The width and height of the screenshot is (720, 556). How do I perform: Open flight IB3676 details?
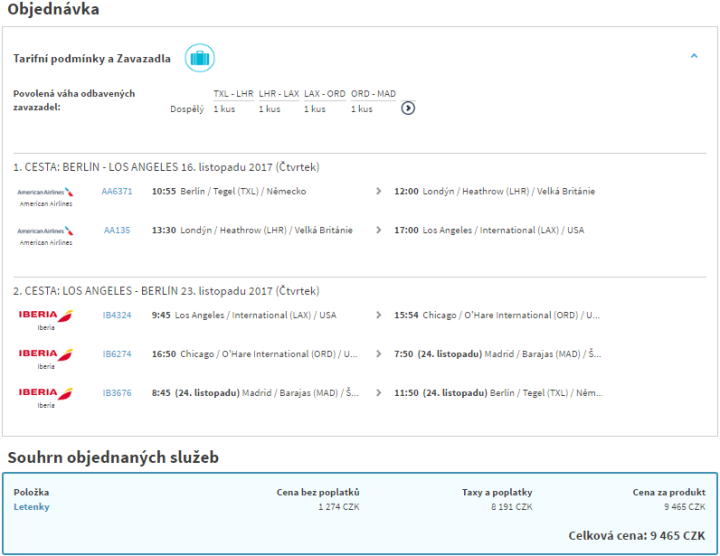pyautogui.click(x=117, y=393)
